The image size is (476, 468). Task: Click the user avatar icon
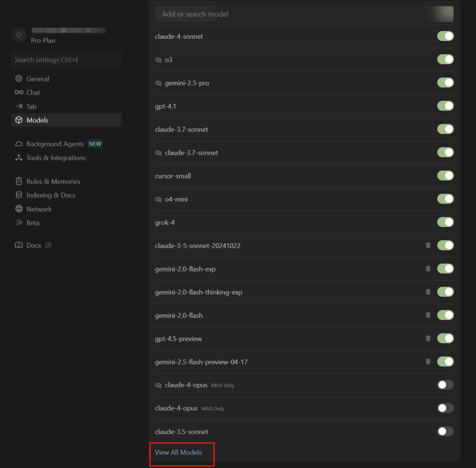pos(19,35)
